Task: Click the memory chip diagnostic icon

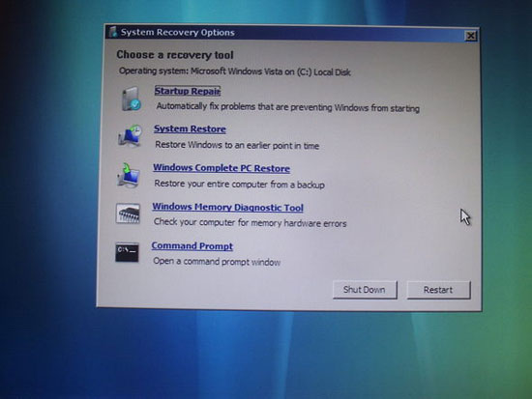Action: tap(128, 214)
